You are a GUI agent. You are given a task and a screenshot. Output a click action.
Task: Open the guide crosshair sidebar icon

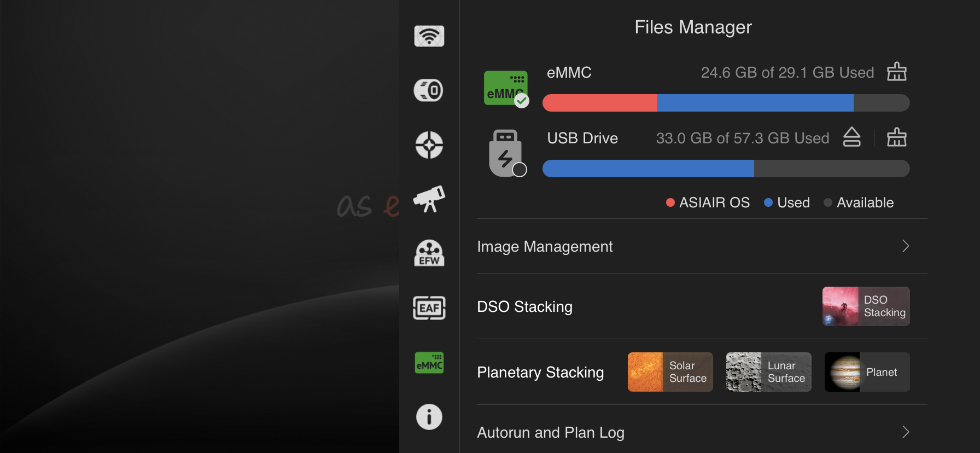coord(429,145)
